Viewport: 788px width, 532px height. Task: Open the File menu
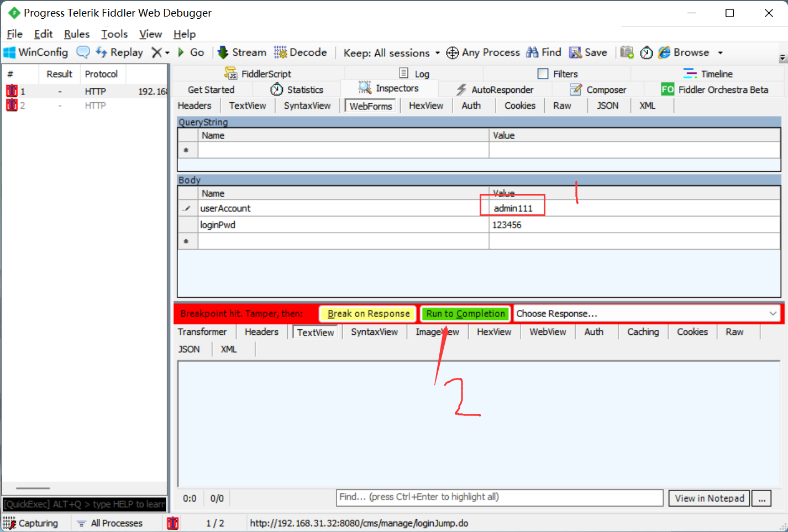[14, 34]
